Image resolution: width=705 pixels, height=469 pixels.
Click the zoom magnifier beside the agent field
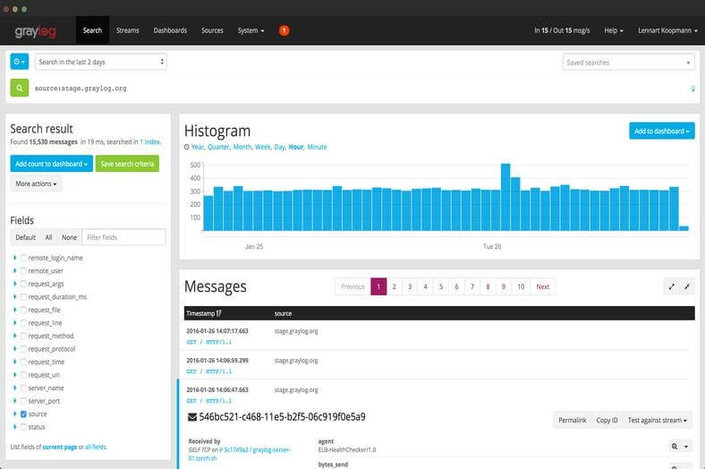pyautogui.click(x=677, y=445)
